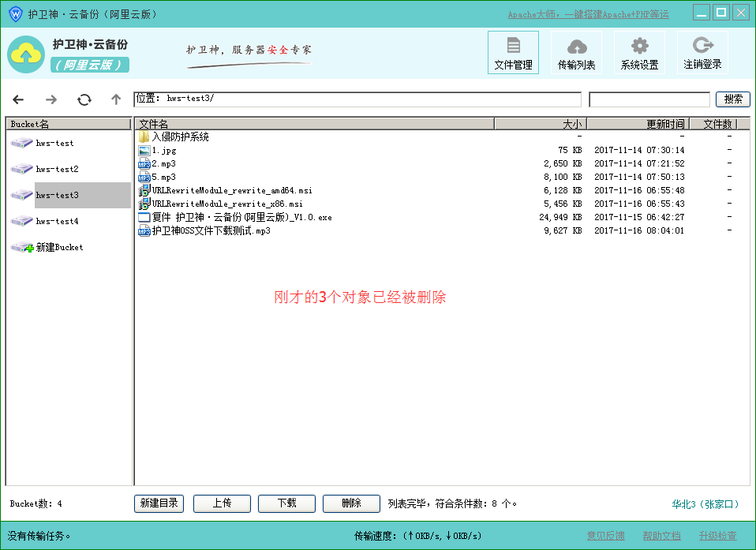Sort files by 大小 column header
Screen dimensions: 756x550
540,124
